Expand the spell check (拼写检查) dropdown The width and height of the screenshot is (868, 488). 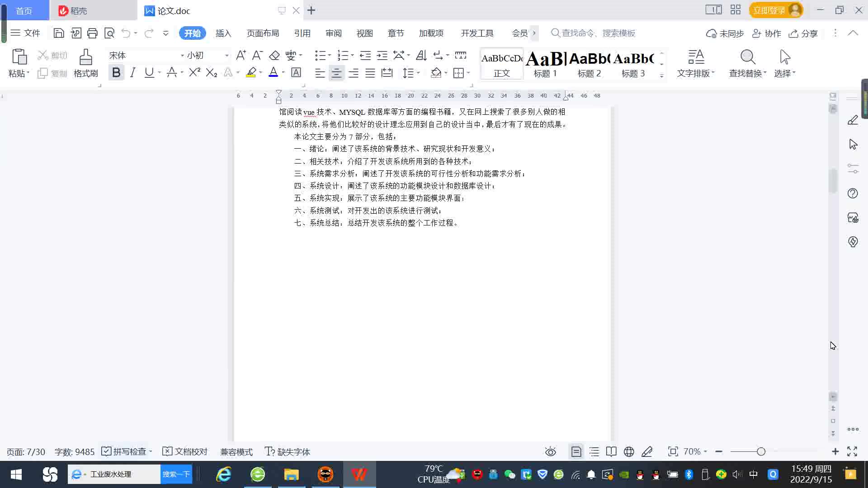[151, 451]
